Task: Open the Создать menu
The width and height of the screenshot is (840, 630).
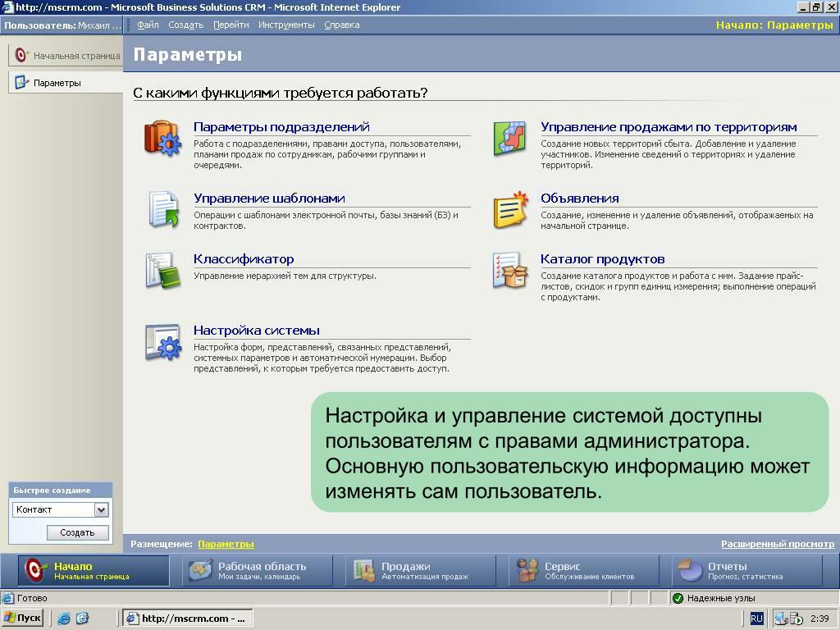Action: (186, 25)
